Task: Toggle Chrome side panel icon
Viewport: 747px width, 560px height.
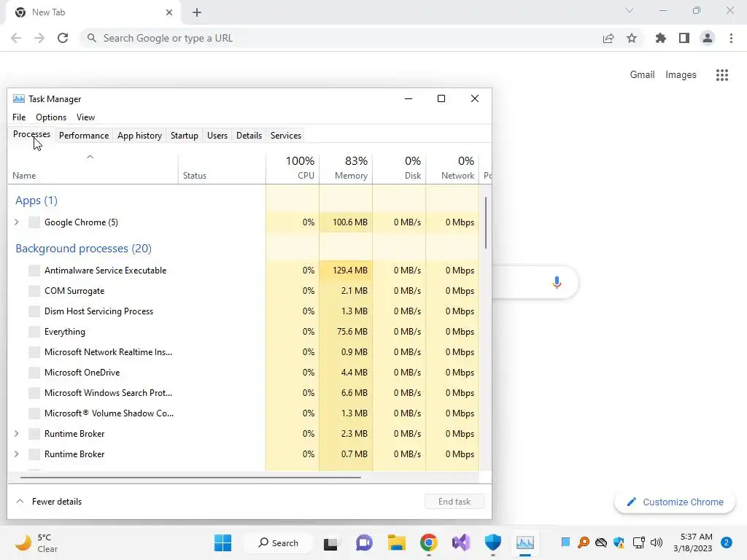Action: (684, 38)
